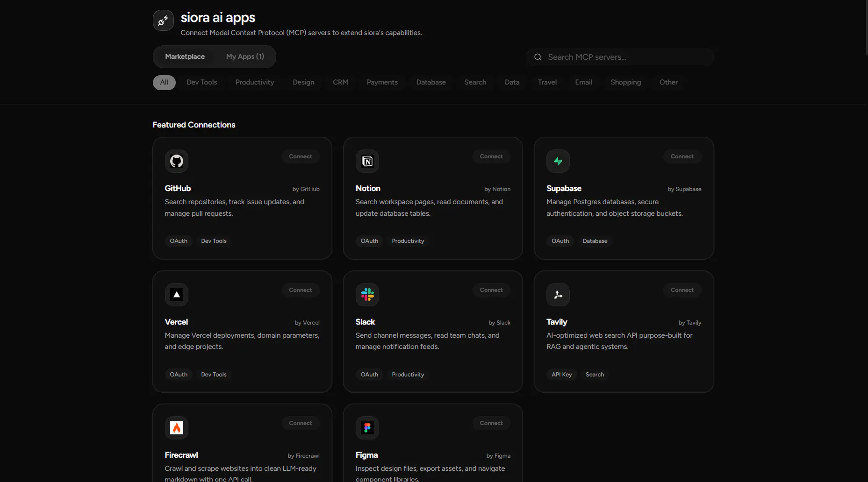
Task: Click the Featured Connections heading
Action: pyautogui.click(x=194, y=125)
